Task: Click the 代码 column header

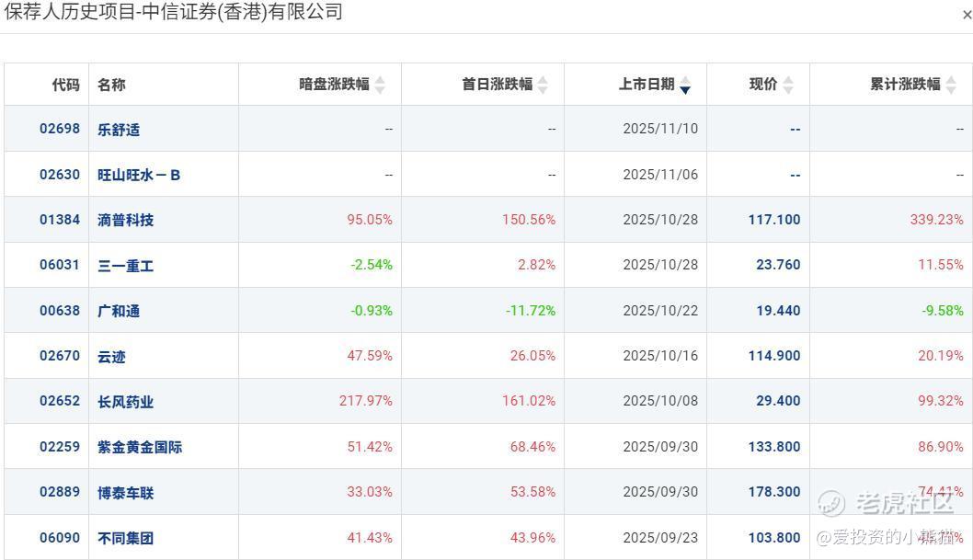Action: (66, 85)
